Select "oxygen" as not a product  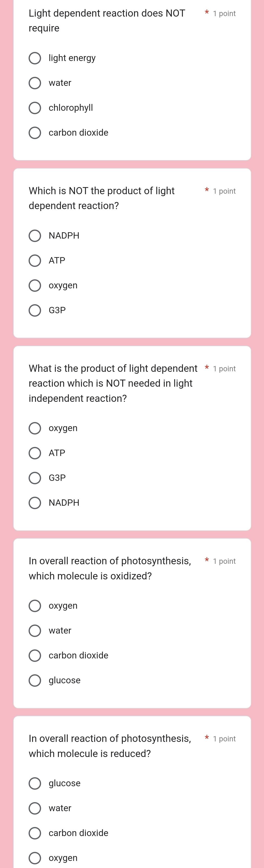point(35,285)
